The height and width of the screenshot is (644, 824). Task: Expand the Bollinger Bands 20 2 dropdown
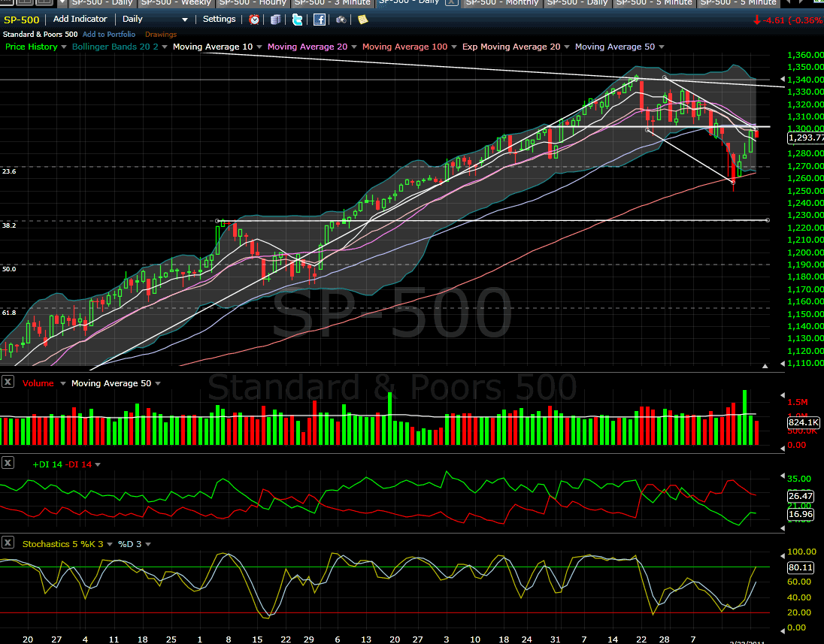tap(165, 47)
